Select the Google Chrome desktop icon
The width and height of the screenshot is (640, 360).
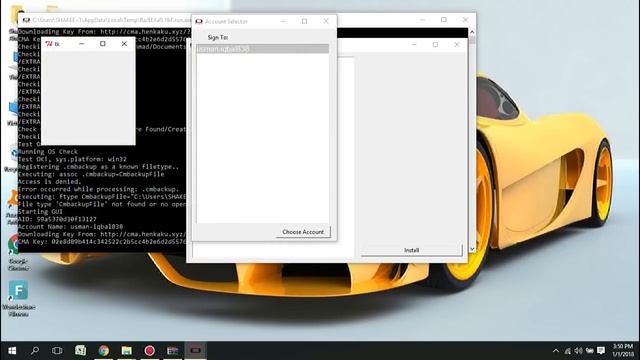point(17,253)
